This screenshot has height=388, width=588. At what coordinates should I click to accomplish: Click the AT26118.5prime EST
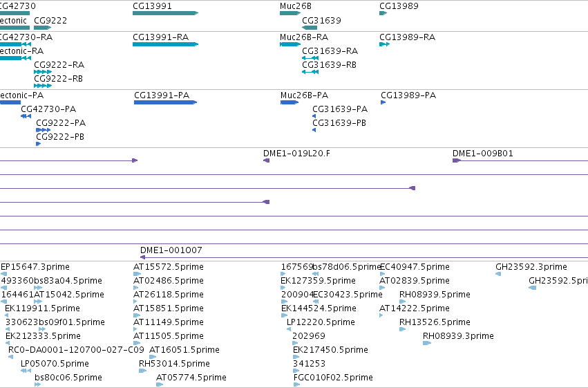pos(169,295)
